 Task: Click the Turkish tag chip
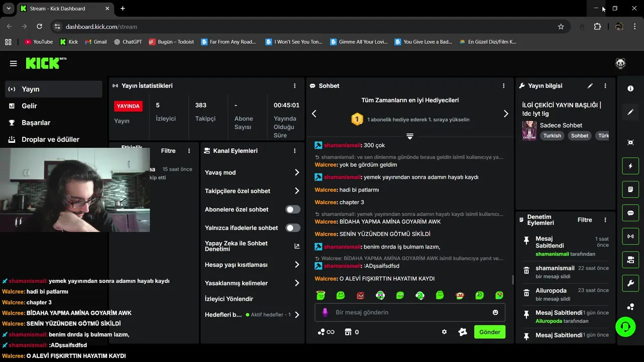click(552, 136)
